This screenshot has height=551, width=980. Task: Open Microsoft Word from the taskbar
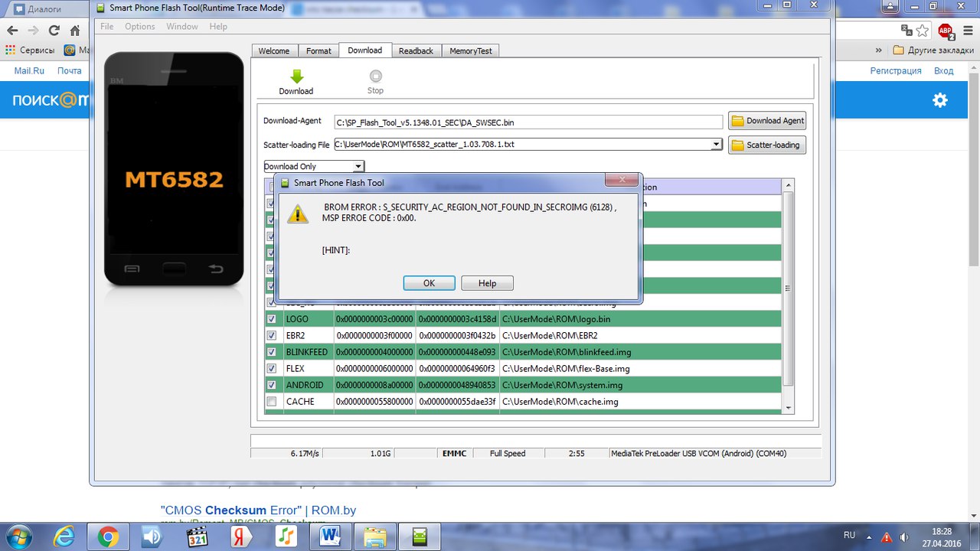(x=331, y=536)
